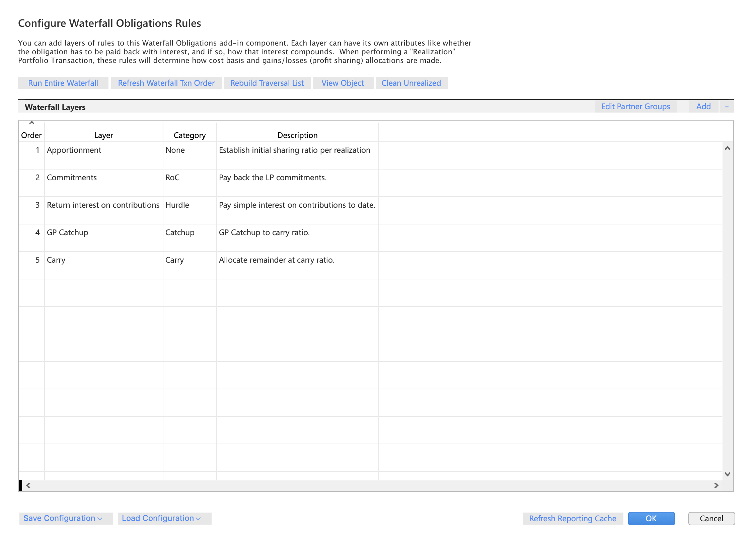Screen dimensions: 756x534
Task: Click Clean Unrealized button
Action: click(411, 83)
